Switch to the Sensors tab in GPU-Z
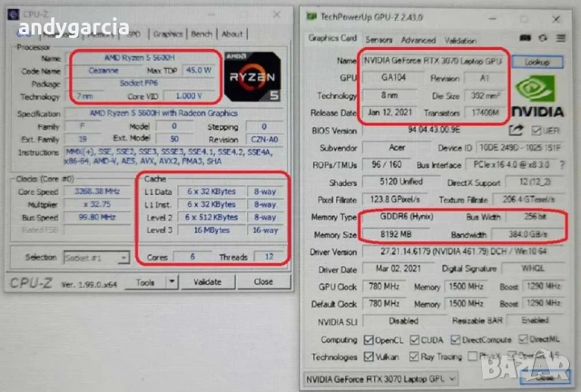The image size is (581, 392). tap(379, 40)
